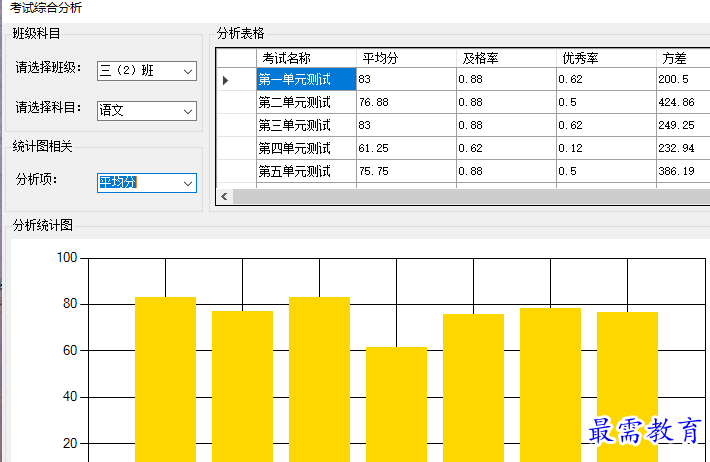Select the 第二单元测试 row name cell
Image resolution: width=710 pixels, height=462 pixels.
(306, 102)
